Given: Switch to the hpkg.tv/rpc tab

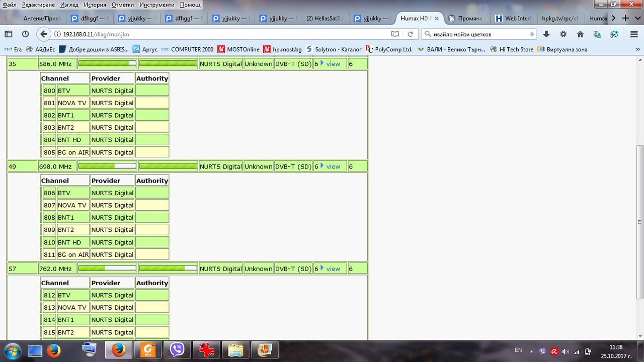Looking at the screenshot, I should coord(560,18).
